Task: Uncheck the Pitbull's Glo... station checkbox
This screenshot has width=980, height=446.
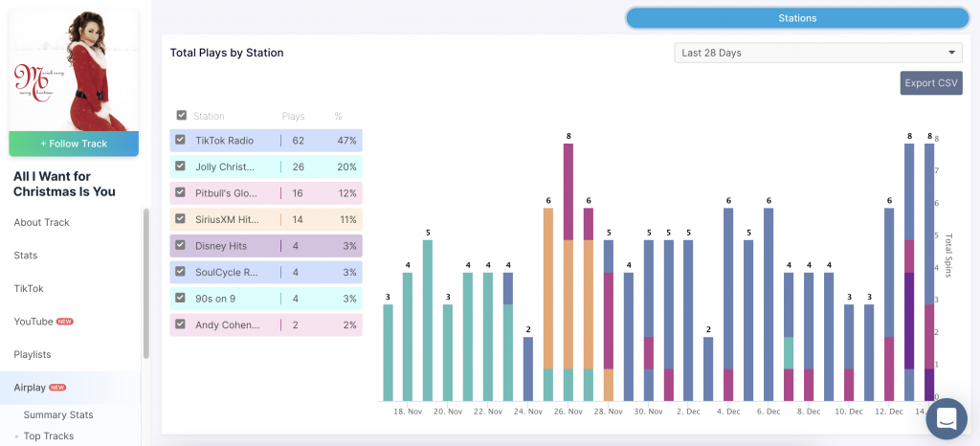Action: (181, 192)
